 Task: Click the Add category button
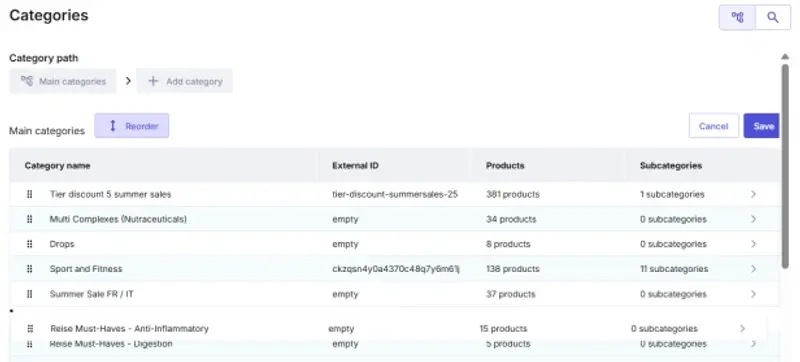click(x=185, y=82)
